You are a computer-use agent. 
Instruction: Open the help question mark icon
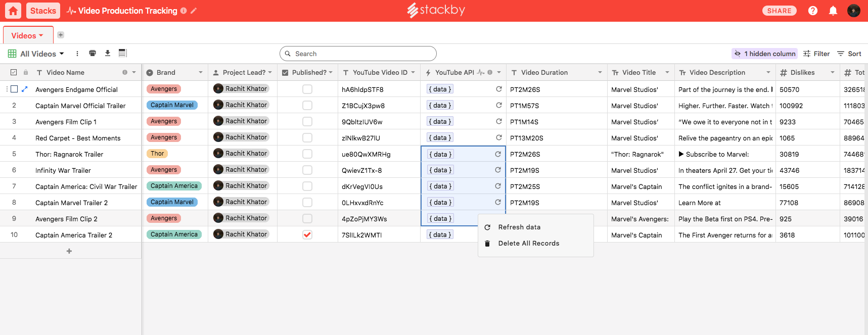coord(812,11)
